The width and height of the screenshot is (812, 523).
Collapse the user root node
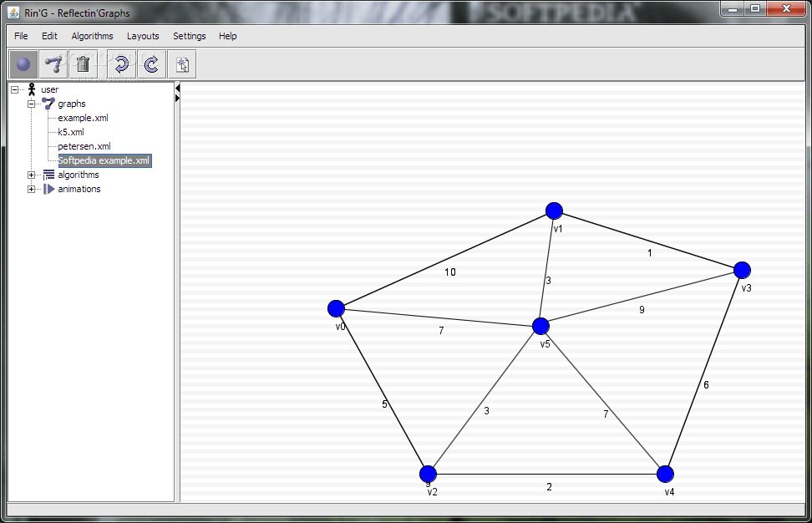point(15,89)
